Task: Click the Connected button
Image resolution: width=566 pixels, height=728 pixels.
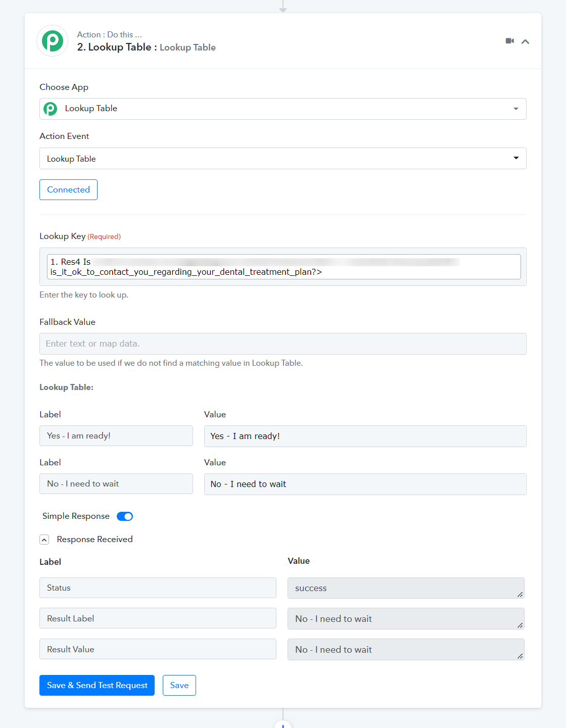Action: 68,189
